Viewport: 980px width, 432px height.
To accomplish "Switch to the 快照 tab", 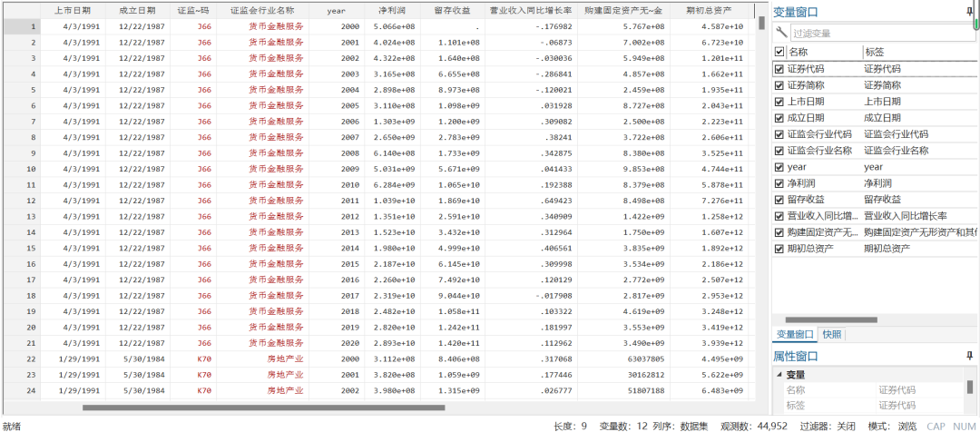I will point(831,335).
